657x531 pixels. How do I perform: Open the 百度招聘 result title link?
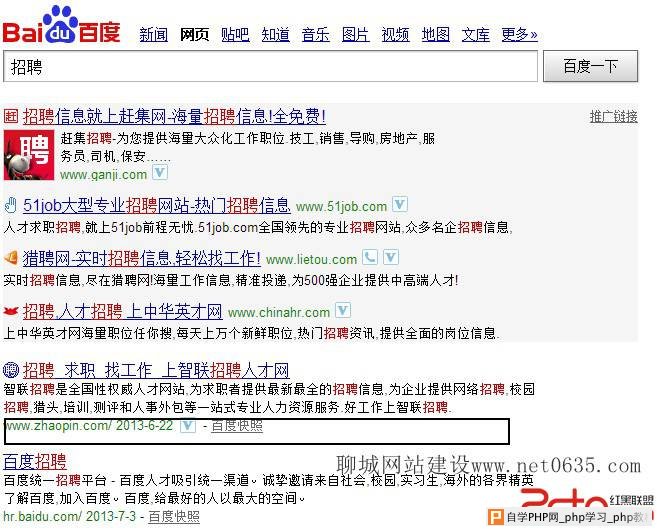click(35, 461)
